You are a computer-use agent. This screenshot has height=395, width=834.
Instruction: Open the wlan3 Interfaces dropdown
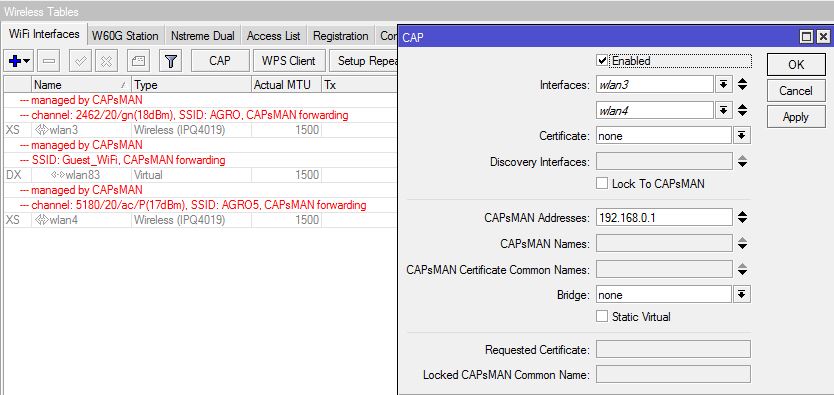pyautogui.click(x=723, y=84)
